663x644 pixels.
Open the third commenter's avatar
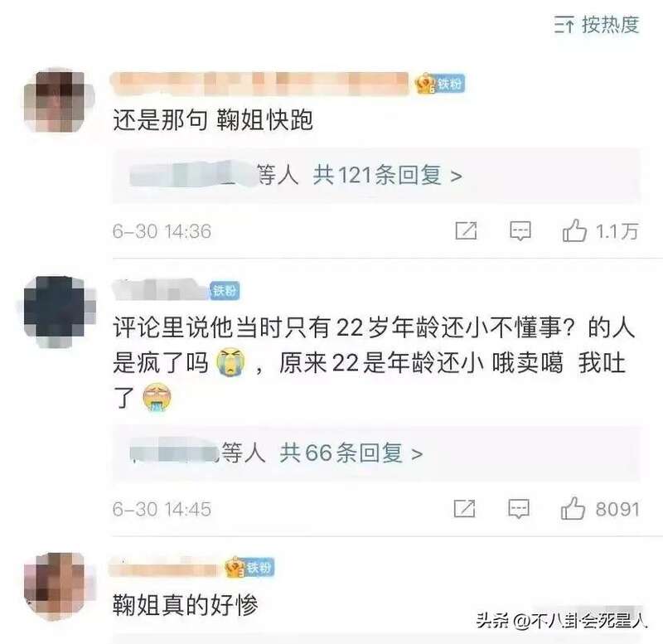(58, 586)
